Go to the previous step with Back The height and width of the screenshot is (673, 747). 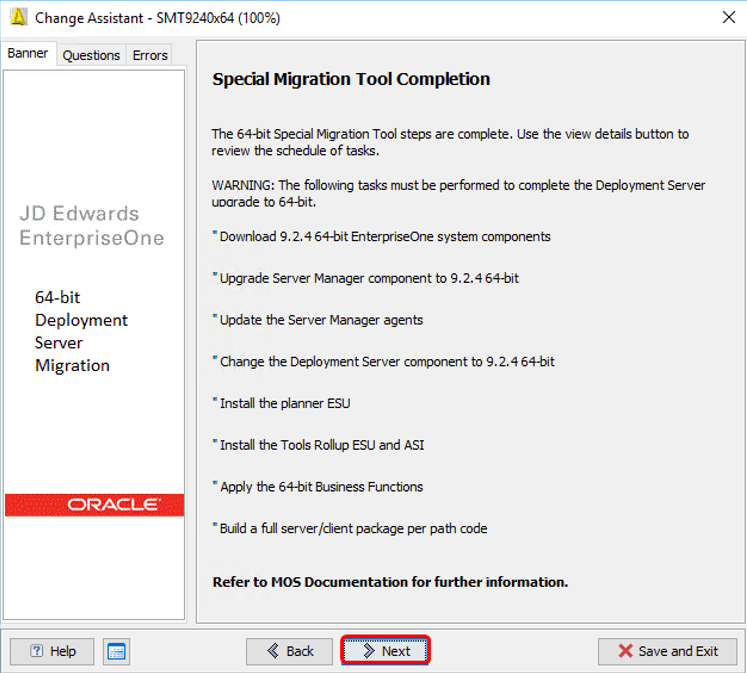click(289, 651)
